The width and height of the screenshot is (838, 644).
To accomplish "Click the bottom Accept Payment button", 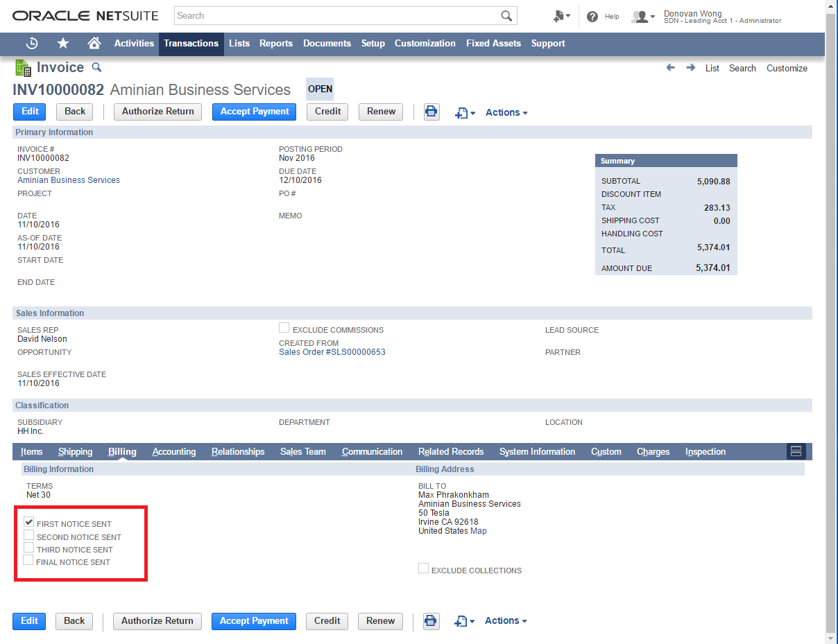I will pos(254,621).
